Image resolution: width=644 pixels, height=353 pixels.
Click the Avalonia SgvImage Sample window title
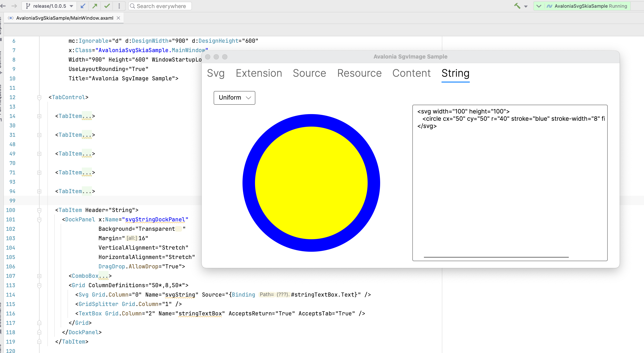tap(410, 57)
